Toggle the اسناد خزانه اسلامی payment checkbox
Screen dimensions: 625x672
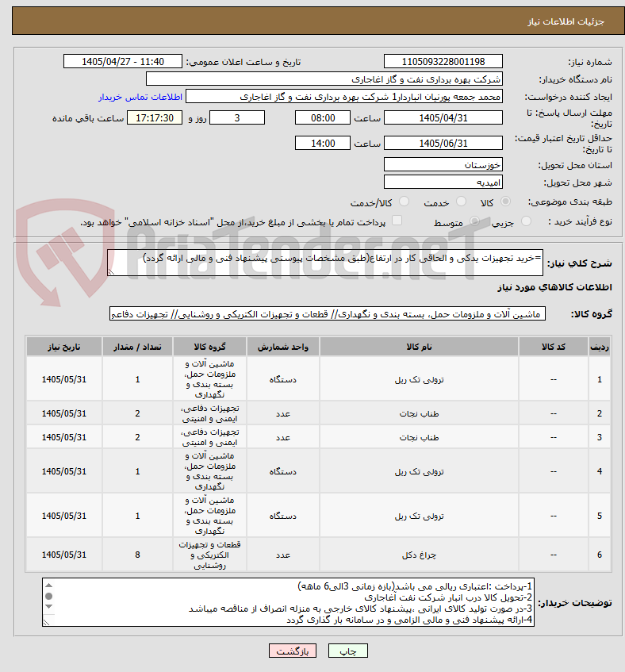[x=397, y=221]
